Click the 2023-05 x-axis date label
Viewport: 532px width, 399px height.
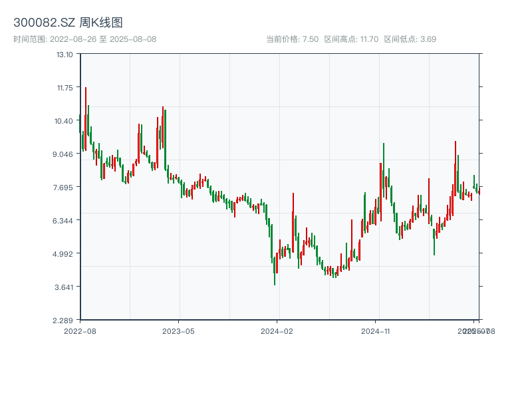tap(178, 331)
